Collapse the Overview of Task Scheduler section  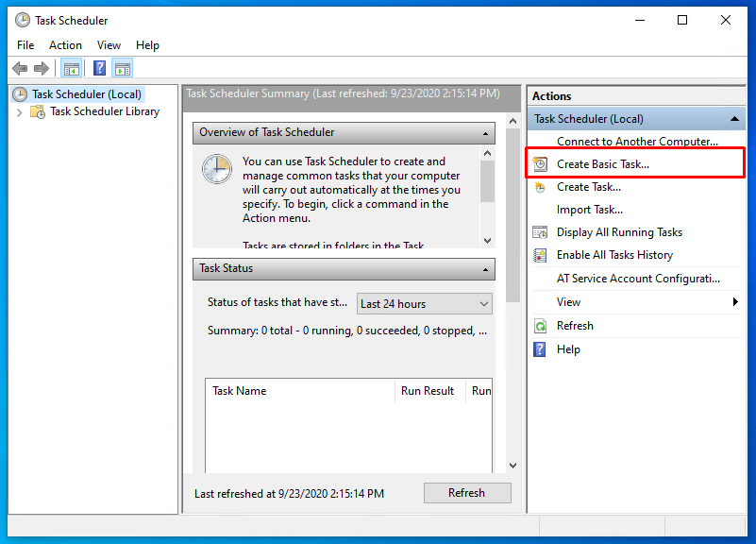(485, 133)
